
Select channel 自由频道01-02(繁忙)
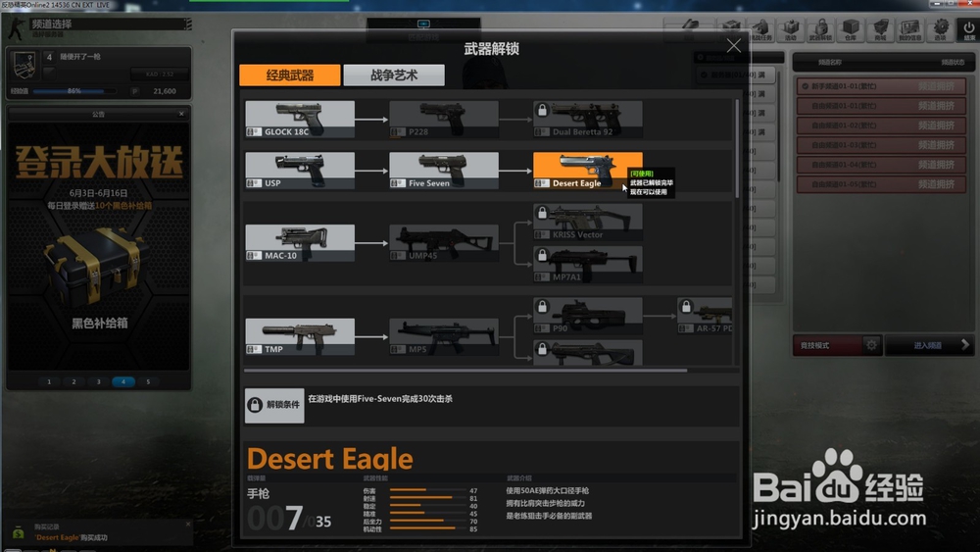pyautogui.click(x=881, y=125)
